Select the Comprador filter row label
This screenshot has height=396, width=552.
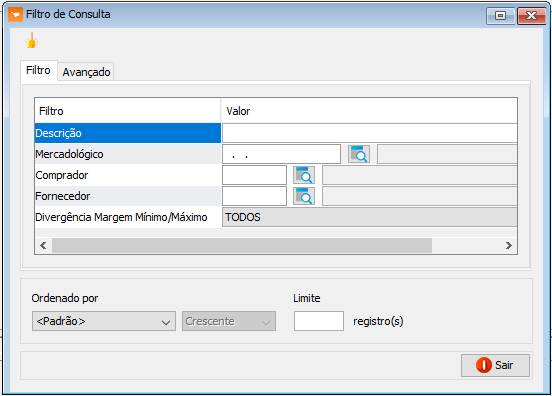click(x=128, y=175)
